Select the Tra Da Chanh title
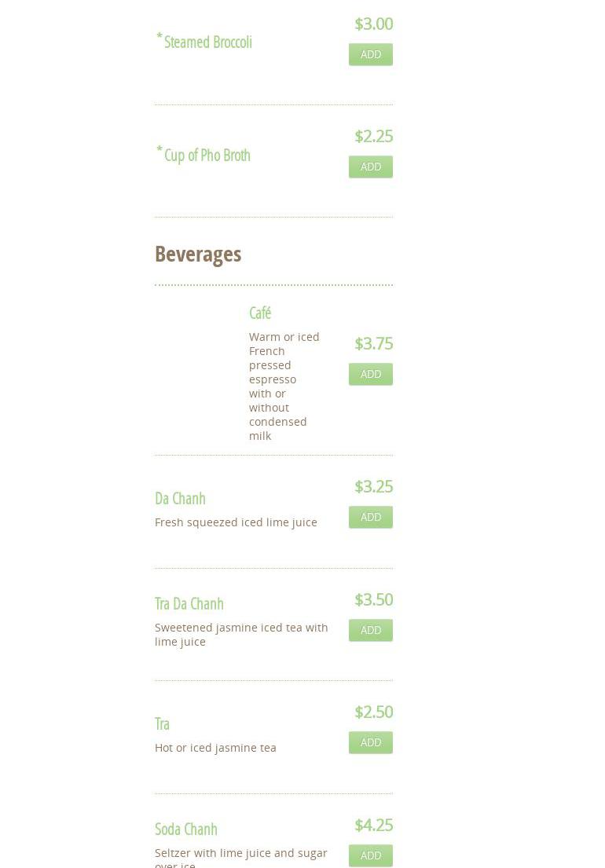The image size is (605, 868). [x=189, y=603]
